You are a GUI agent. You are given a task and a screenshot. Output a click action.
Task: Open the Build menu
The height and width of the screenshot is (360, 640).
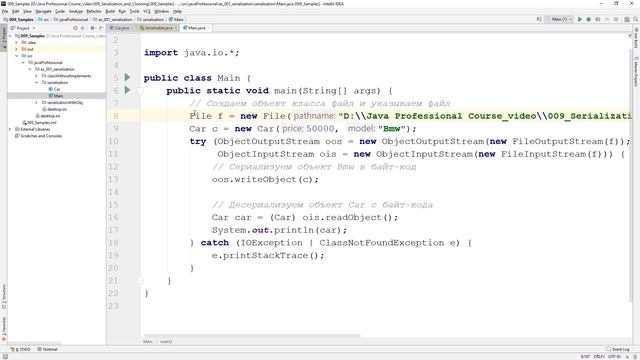tap(110, 11)
